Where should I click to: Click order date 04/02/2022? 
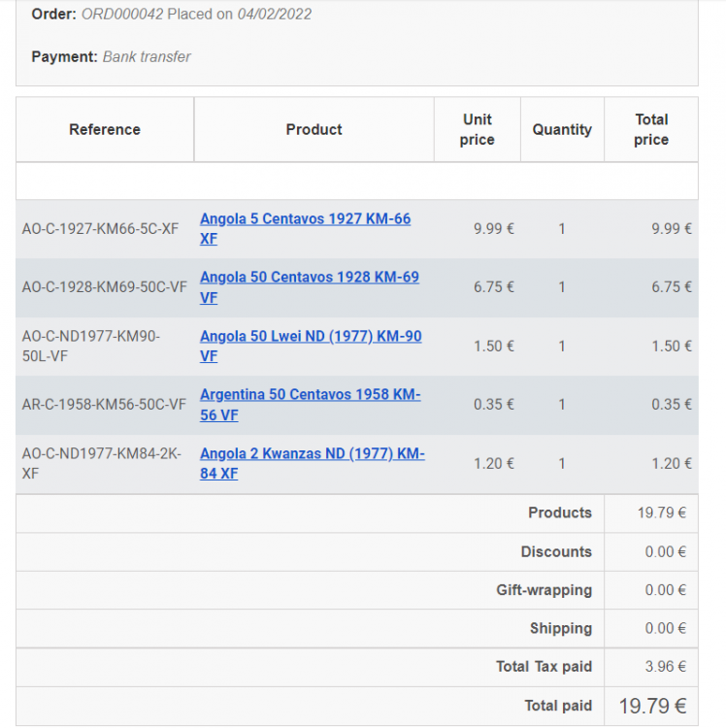click(275, 14)
